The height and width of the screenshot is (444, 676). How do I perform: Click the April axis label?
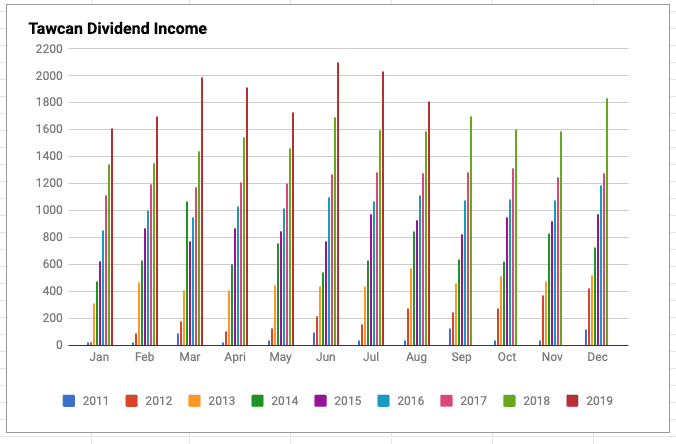235,357
